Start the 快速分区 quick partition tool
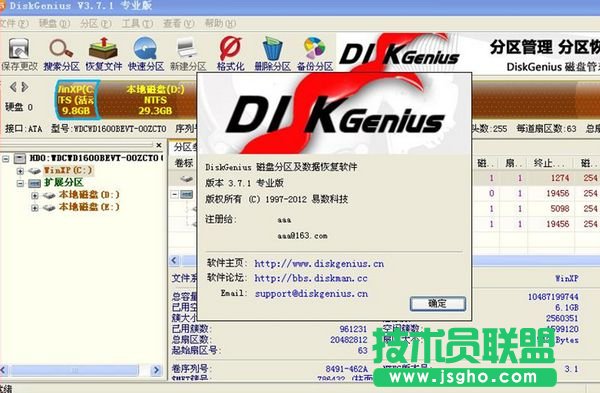 click(x=145, y=54)
